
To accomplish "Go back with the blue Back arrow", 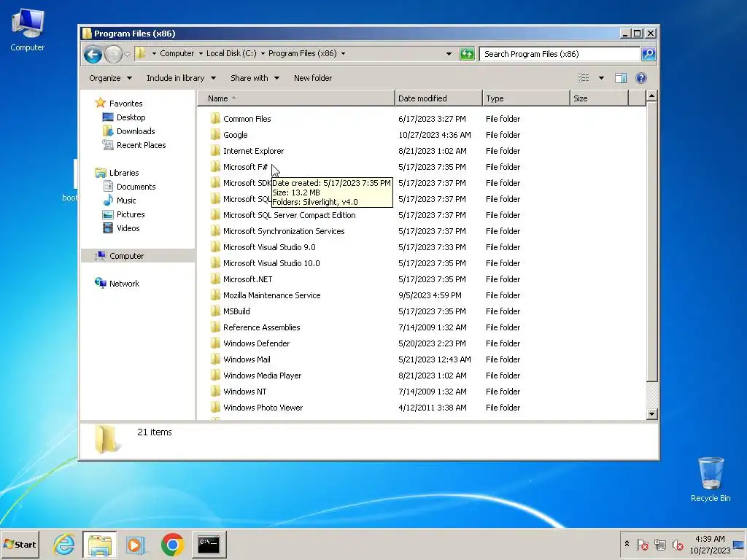I will tap(93, 54).
